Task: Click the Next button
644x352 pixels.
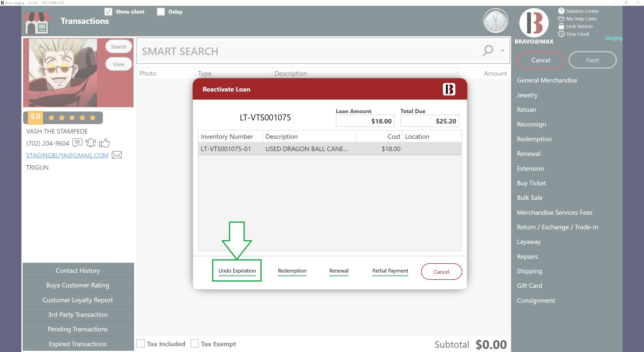Action: tap(592, 60)
